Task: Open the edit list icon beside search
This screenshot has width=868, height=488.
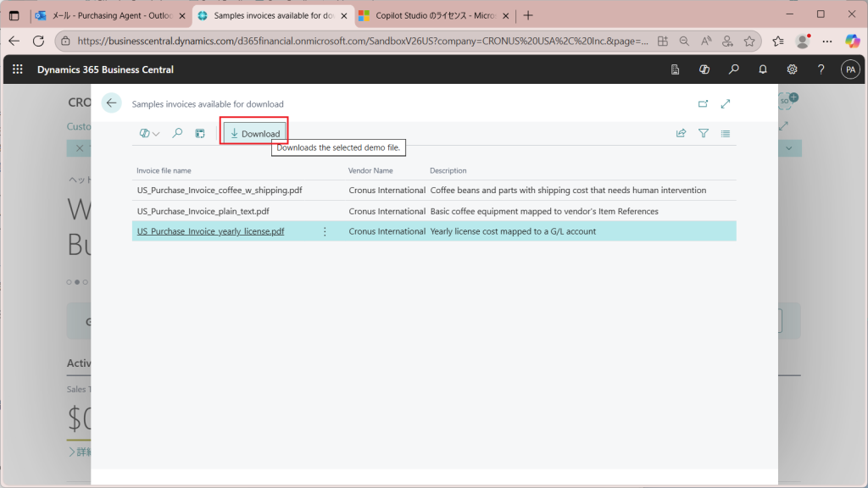Action: click(200, 133)
